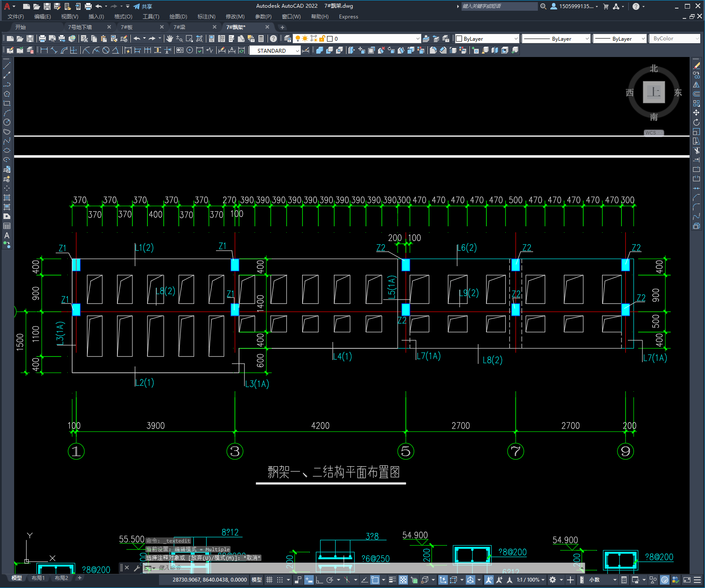Click the Pan hand tool icon
The width and height of the screenshot is (705, 588).
(x=170, y=39)
